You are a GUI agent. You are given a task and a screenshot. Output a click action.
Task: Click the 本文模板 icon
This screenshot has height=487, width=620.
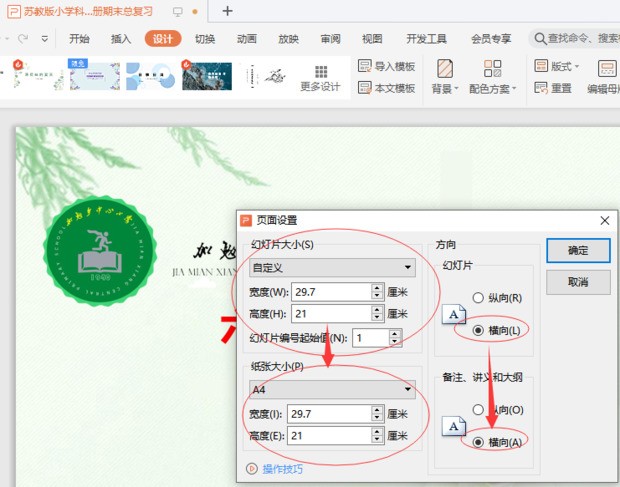365,88
